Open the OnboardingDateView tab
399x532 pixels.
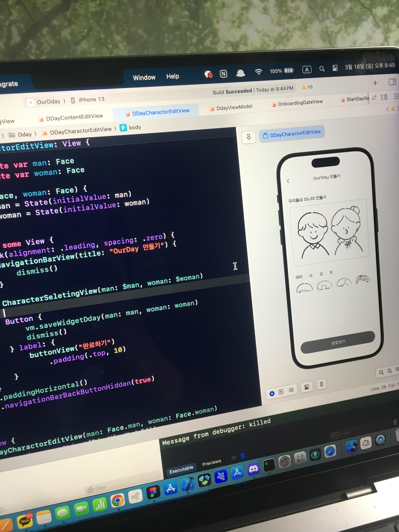[x=297, y=103]
